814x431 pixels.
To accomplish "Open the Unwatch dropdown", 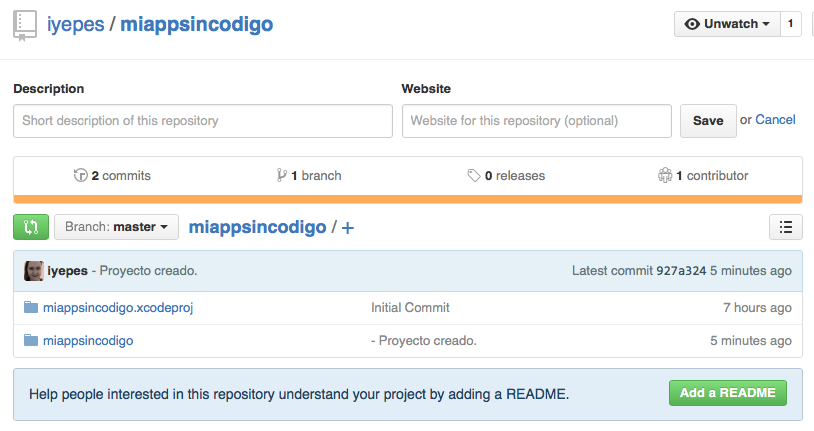I will 726,24.
